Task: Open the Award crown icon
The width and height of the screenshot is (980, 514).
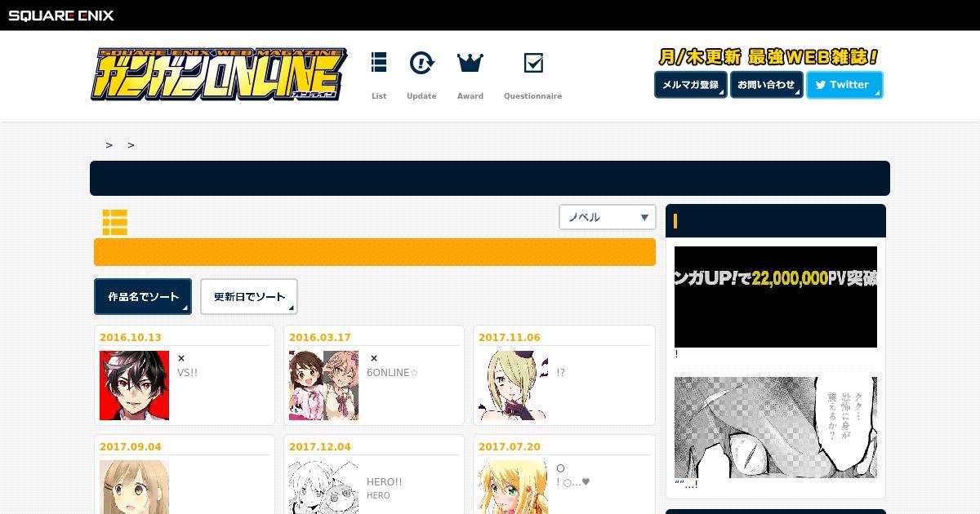Action: (470, 63)
